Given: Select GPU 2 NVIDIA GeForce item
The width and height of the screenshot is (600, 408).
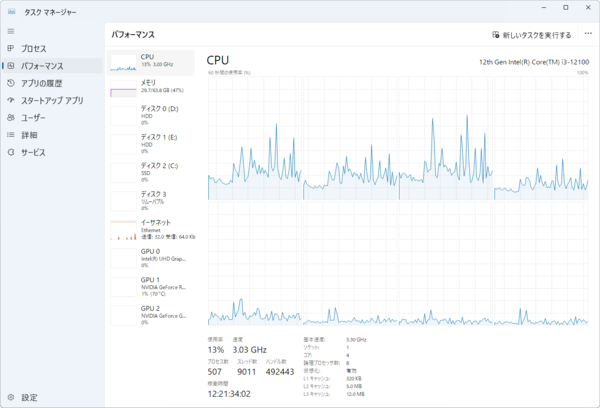Looking at the screenshot, I should point(151,315).
